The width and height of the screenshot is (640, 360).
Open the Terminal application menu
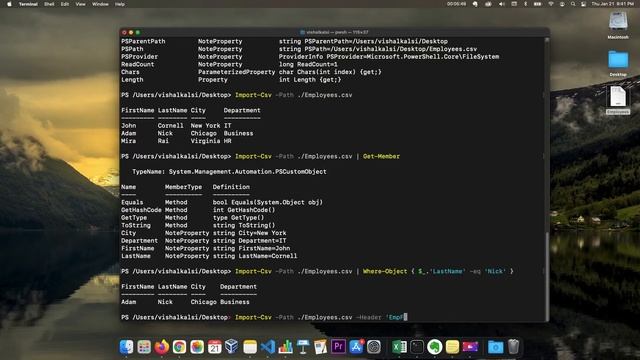point(28,4)
